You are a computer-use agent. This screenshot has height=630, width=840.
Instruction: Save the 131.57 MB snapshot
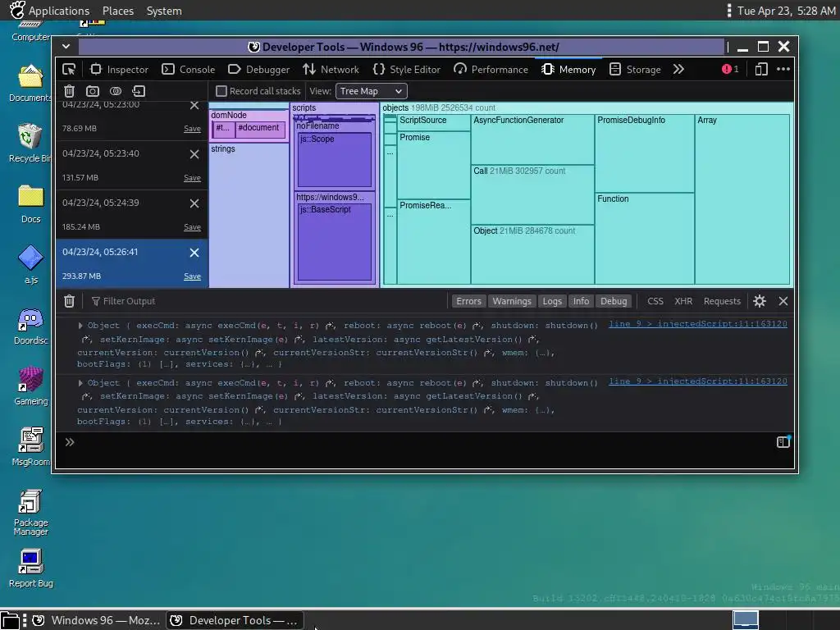tap(192, 178)
